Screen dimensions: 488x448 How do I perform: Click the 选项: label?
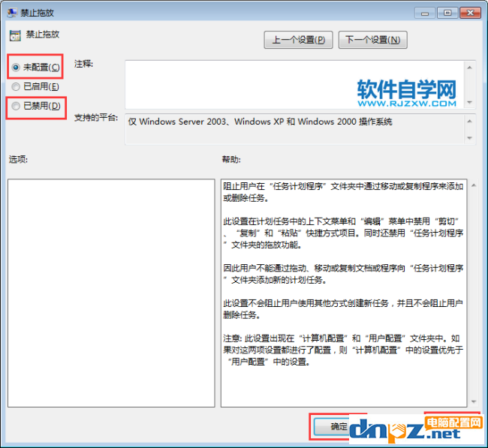(x=18, y=160)
